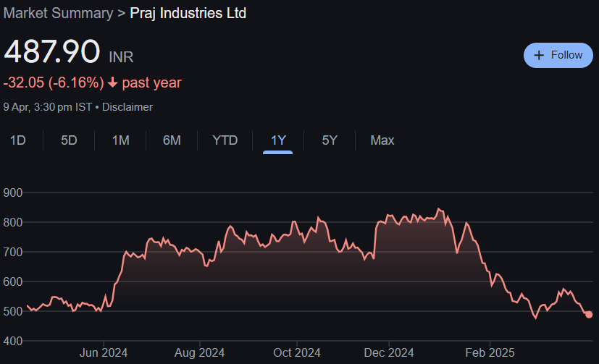Click the -32.05 (-6.16%) change text

54,82
